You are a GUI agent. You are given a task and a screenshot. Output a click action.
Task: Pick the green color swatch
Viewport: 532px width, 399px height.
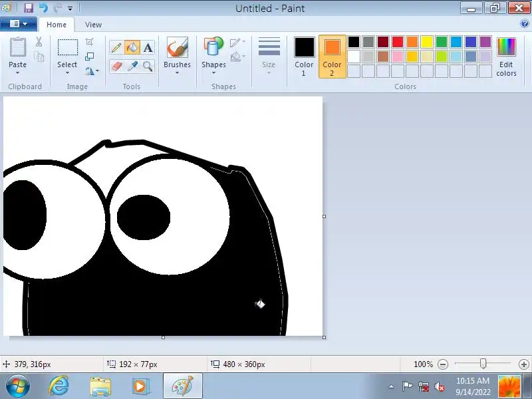point(442,42)
